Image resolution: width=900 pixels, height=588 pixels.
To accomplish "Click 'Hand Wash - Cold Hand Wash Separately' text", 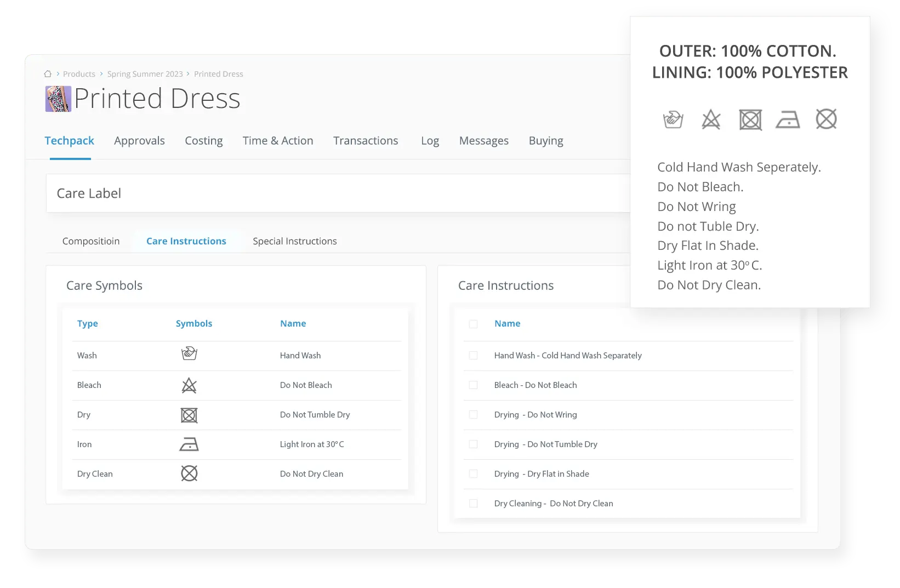I will click(x=568, y=356).
